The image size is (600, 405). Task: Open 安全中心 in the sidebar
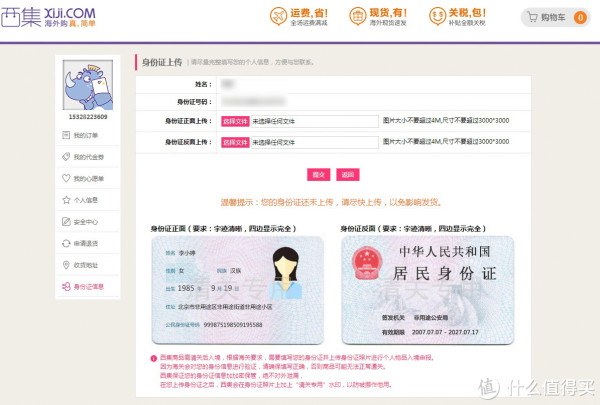(88, 222)
